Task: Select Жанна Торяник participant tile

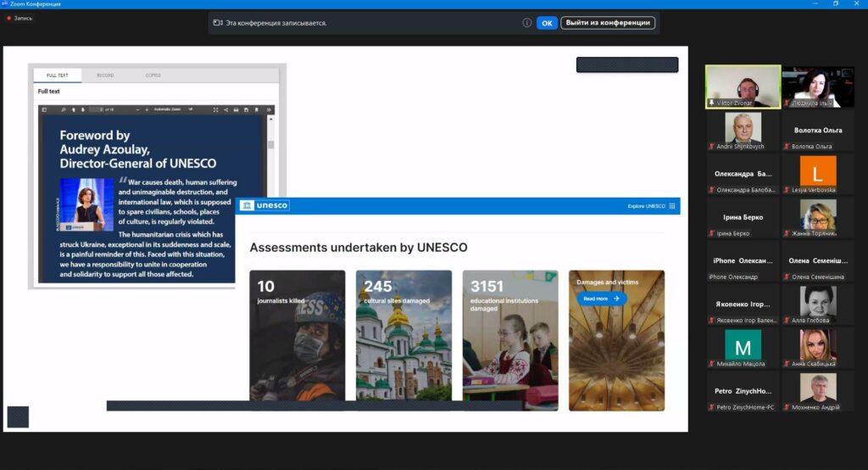Action: click(818, 218)
